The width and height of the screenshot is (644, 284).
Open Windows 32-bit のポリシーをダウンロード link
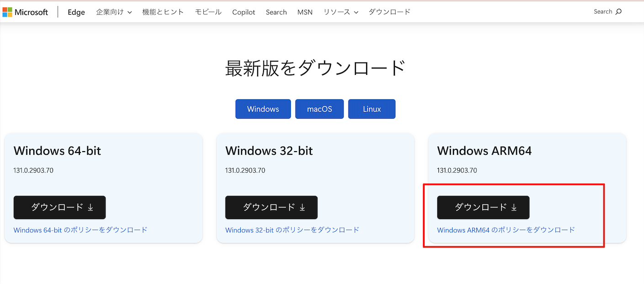tap(292, 230)
